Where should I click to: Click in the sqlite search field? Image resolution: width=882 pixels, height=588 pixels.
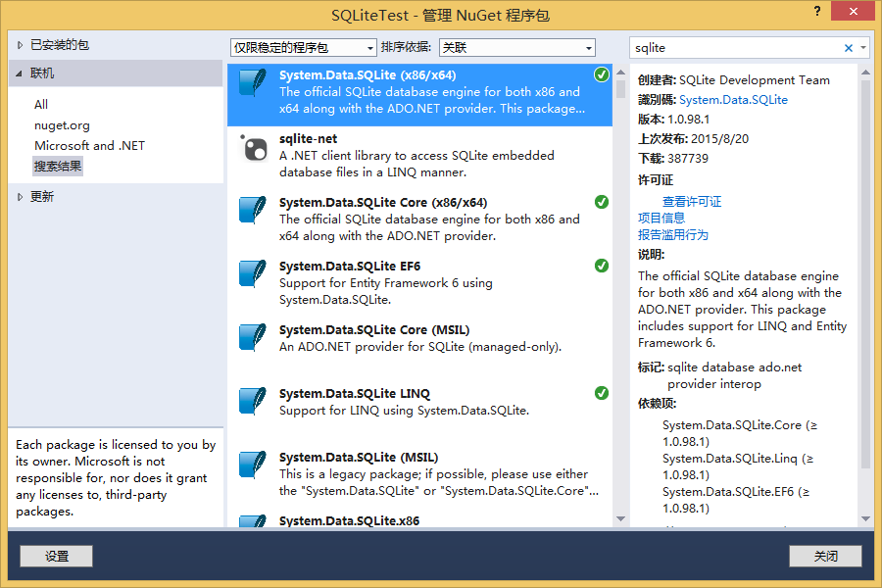pyautogui.click(x=737, y=48)
